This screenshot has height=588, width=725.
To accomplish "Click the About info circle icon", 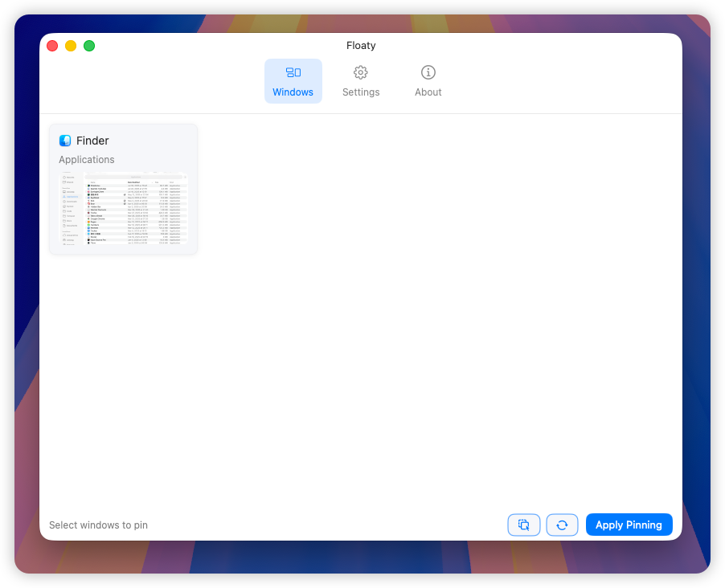I will click(x=428, y=72).
